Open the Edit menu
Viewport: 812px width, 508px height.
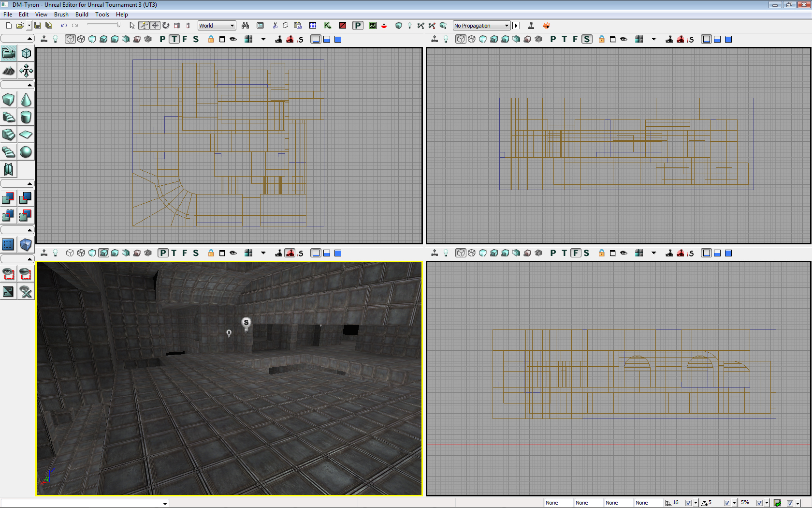[x=24, y=15]
